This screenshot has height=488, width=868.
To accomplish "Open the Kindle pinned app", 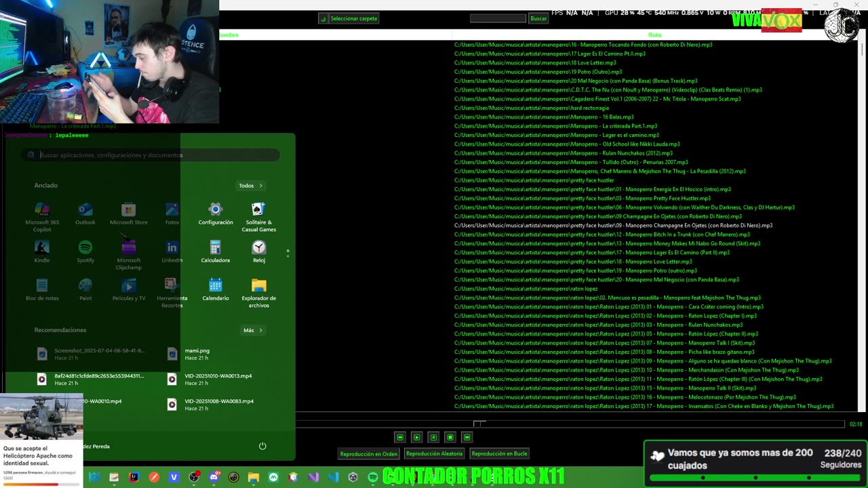I will coord(42,251).
